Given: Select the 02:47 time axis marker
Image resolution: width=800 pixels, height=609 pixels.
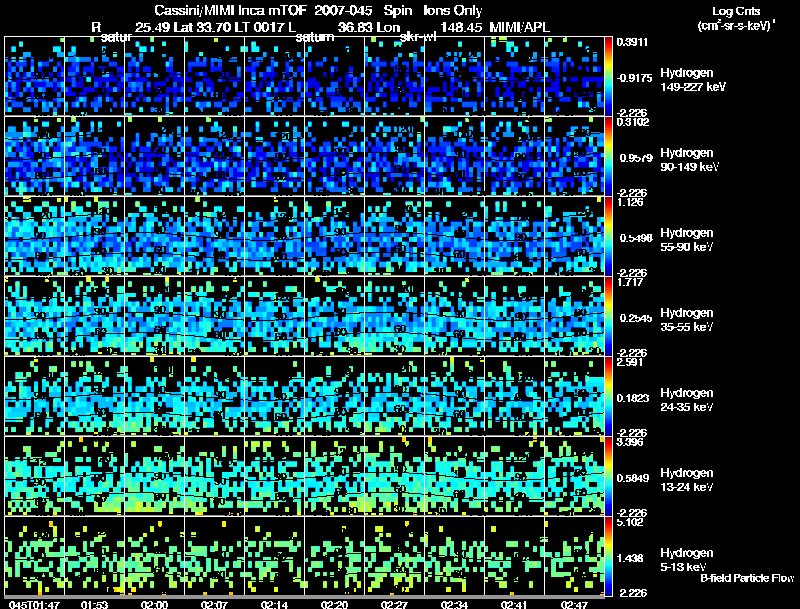Looking at the screenshot, I should (574, 605).
